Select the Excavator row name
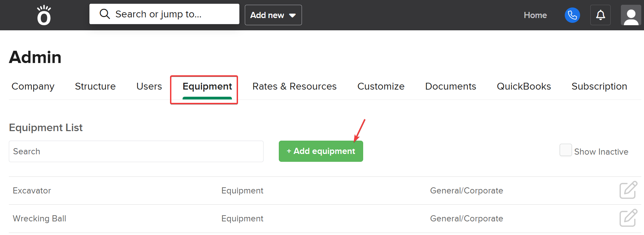The width and height of the screenshot is (644, 235). [x=32, y=191]
